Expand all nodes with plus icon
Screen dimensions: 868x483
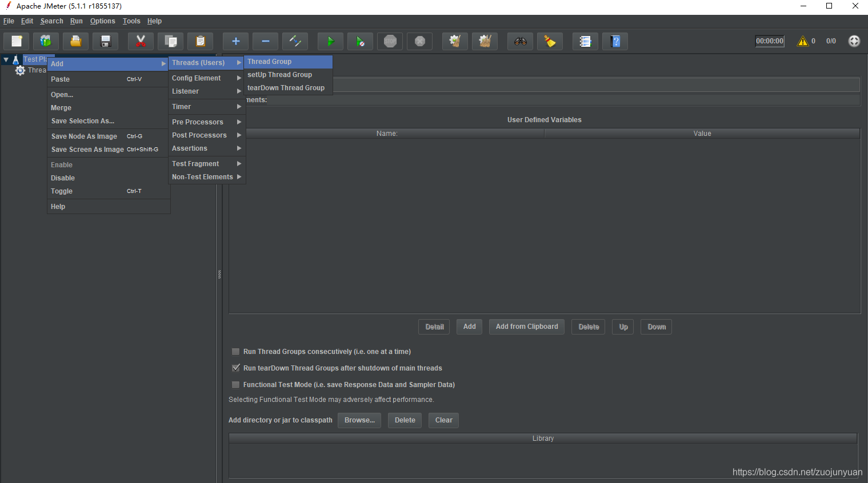tap(235, 41)
